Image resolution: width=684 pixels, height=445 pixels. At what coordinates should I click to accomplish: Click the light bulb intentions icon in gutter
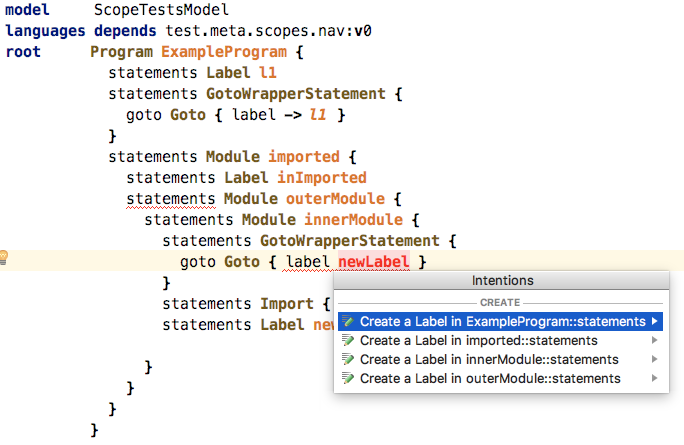[x=4, y=257]
